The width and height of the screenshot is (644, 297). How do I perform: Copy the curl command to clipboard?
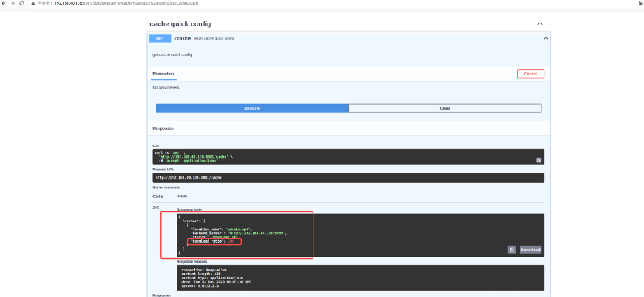538,160
